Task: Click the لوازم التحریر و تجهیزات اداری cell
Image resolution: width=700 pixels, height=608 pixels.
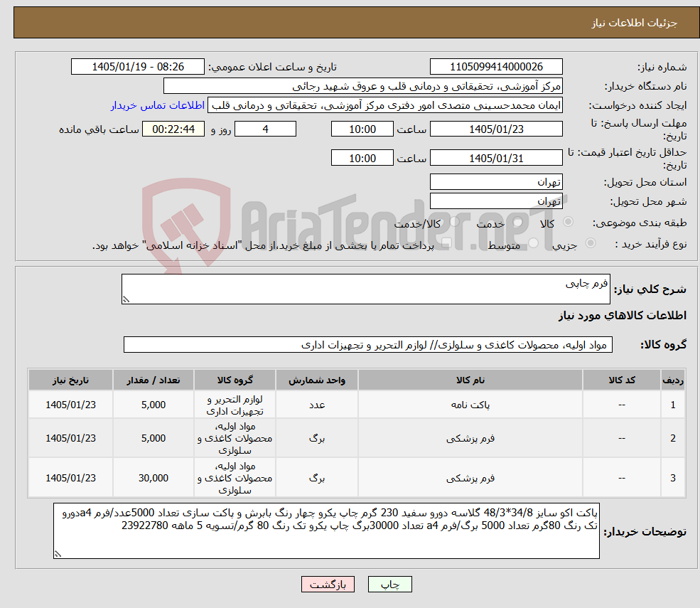Action: tap(235, 405)
